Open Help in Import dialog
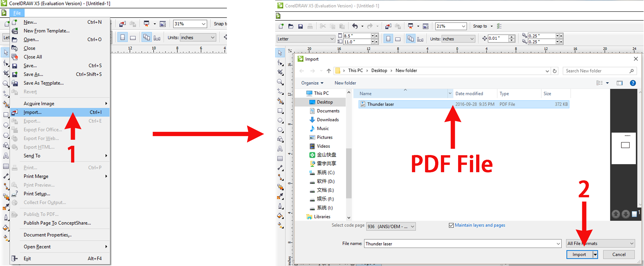644x266 pixels. [633, 83]
